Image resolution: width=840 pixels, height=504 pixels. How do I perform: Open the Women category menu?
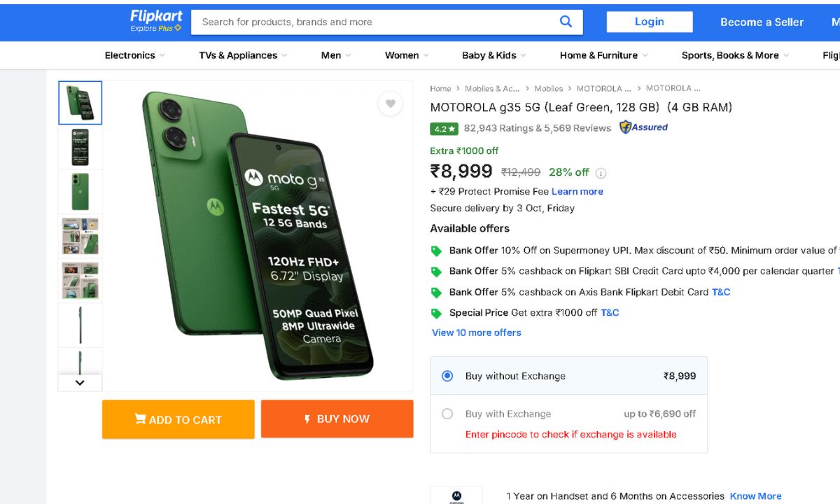407,55
